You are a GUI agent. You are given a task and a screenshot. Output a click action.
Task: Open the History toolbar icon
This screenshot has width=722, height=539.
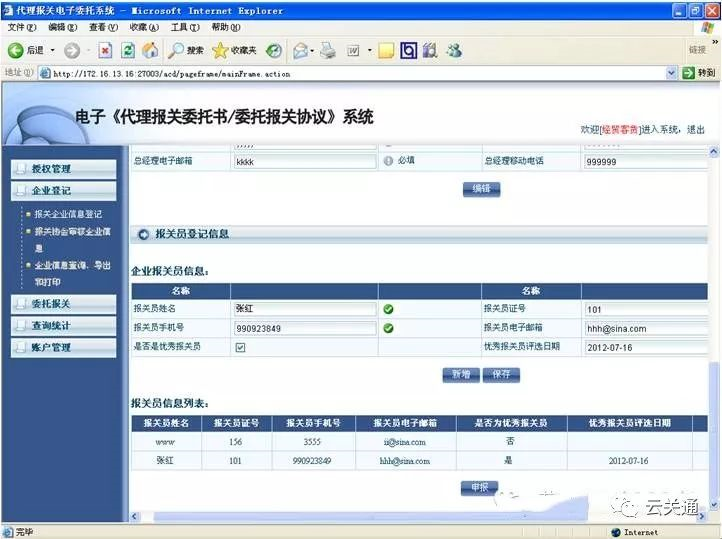[x=274, y=50]
